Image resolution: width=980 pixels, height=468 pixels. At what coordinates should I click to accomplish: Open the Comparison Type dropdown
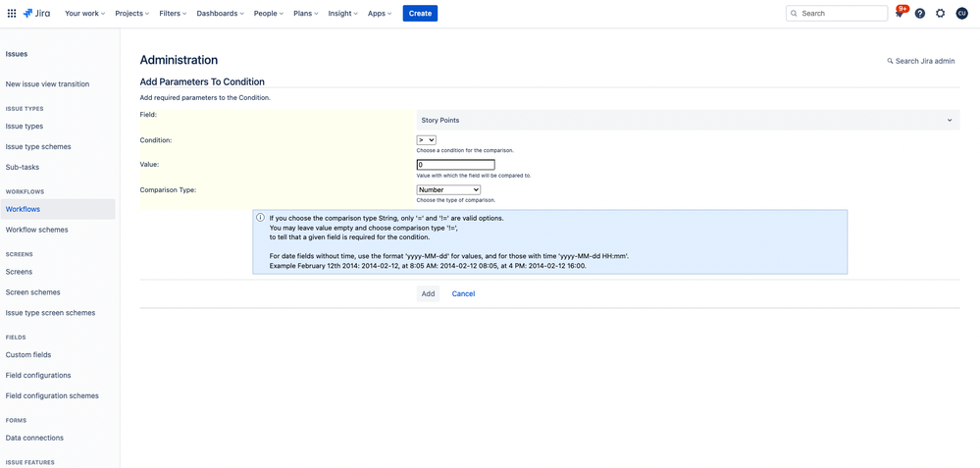pos(448,189)
